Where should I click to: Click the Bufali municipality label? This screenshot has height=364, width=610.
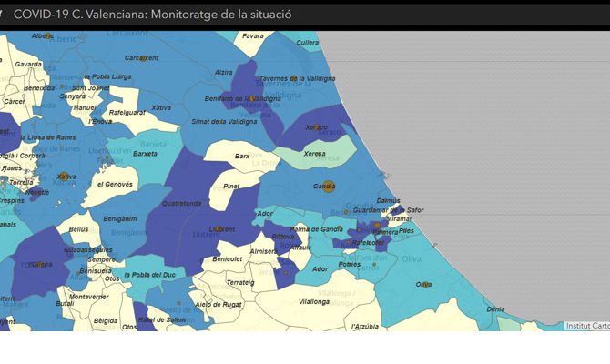(x=65, y=303)
